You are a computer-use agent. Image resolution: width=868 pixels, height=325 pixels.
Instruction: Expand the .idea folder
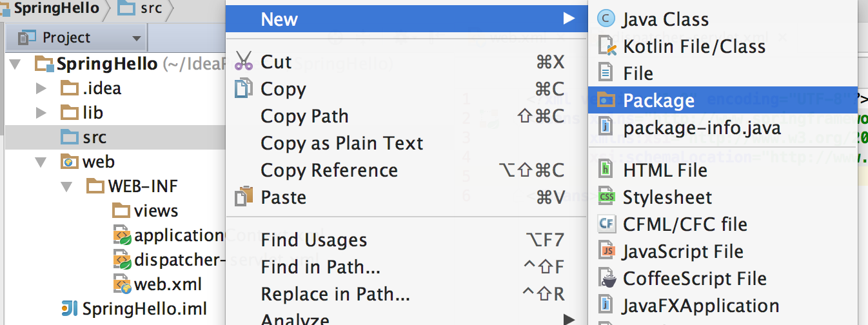[41, 88]
